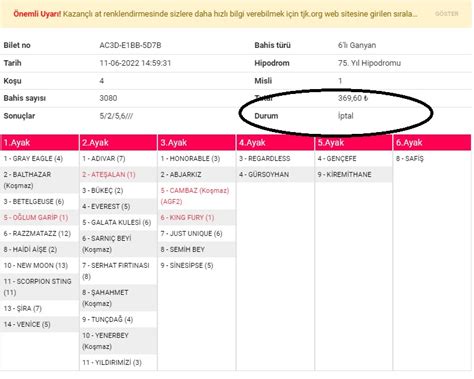The height and width of the screenshot is (379, 474).
Task: Select the 1.Ayak column header
Action: point(39,143)
